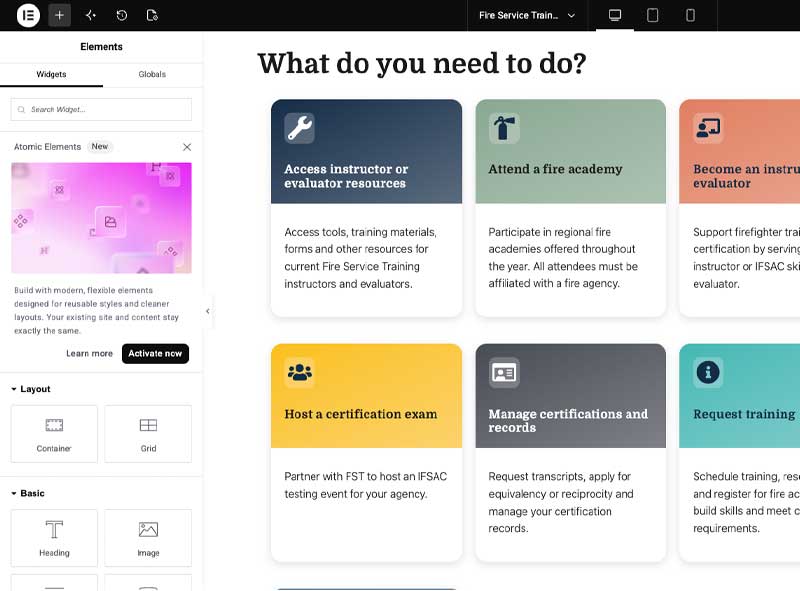This screenshot has height=591, width=800.
Task: Click the people group icon on the yellow card
Action: [299, 372]
